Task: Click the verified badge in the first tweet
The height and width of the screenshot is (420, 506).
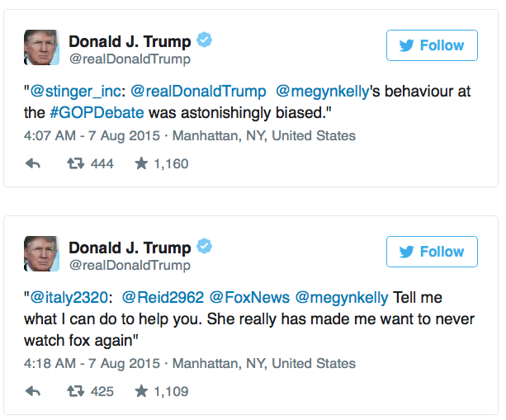Action: (204, 41)
